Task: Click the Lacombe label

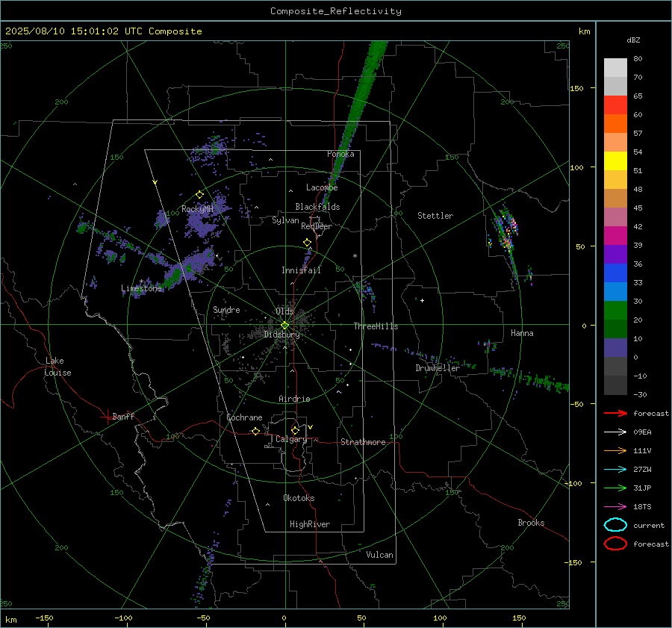Action: click(322, 187)
